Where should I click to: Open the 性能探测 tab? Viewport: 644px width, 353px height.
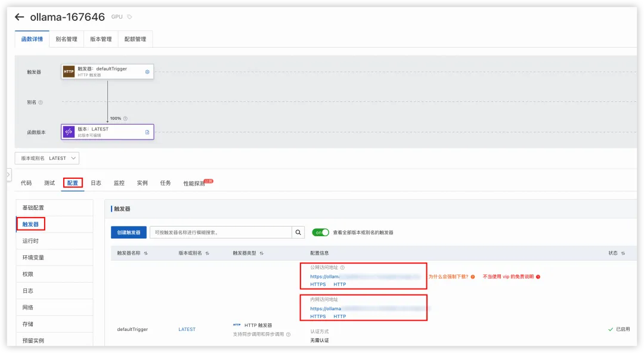click(194, 183)
